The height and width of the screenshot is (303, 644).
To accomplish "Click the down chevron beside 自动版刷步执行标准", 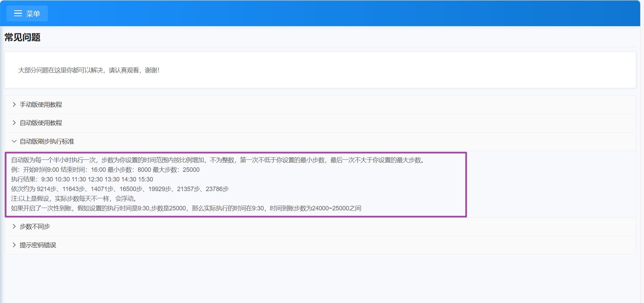I will (14, 142).
